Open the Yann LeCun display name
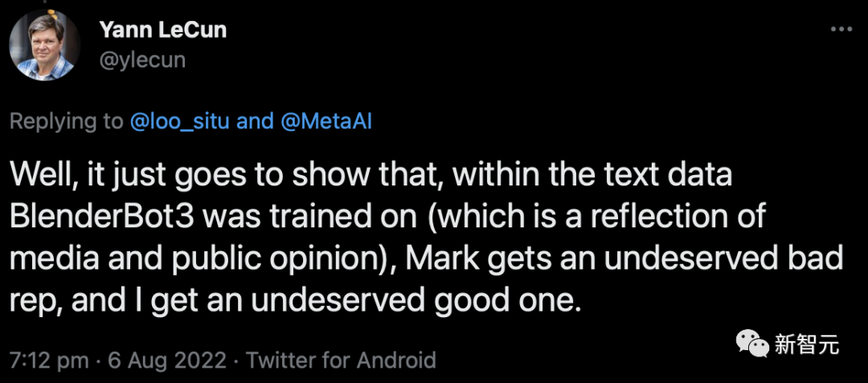This screenshot has height=383, width=868. [x=163, y=30]
